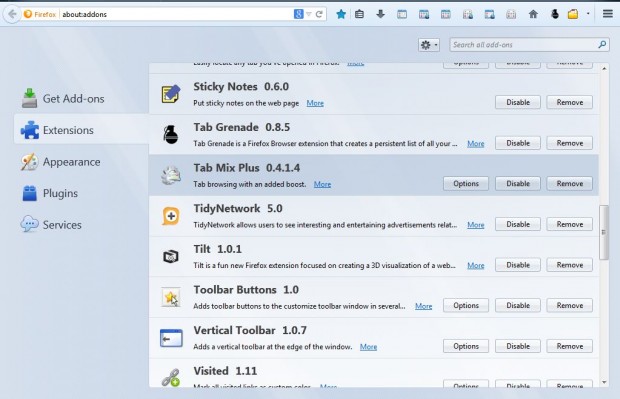Remove the TidyNetwork extension
The width and height of the screenshot is (620, 399).
tap(570, 224)
